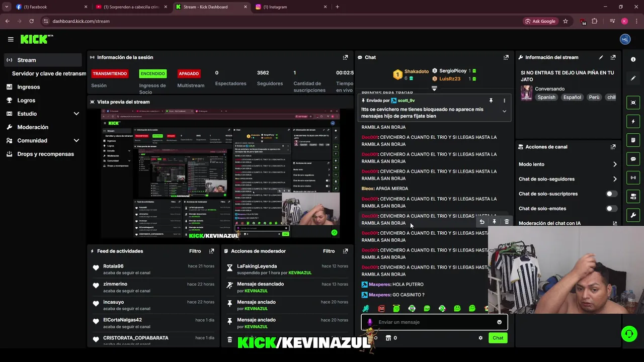
Task: Pop out the Información de la sesión panel
Action: [x=345, y=57]
